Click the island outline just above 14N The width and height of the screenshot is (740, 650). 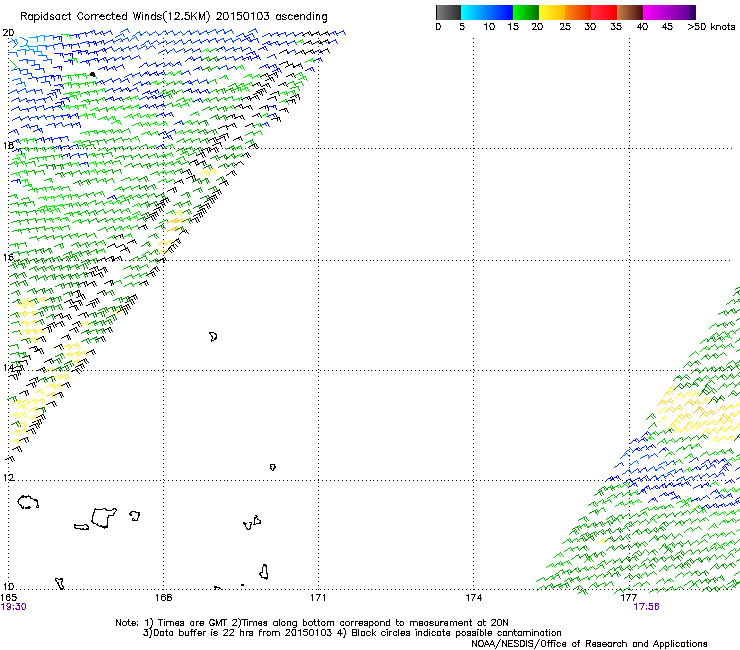[213, 337]
